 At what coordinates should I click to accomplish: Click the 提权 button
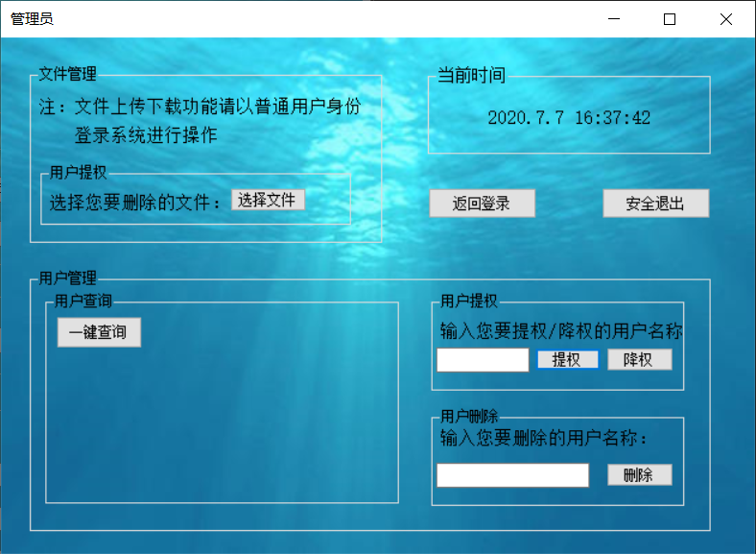point(568,359)
